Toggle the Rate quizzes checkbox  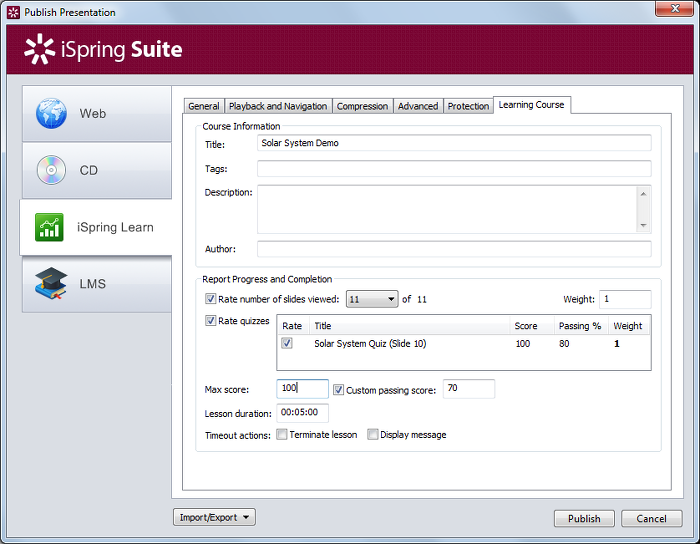210,320
